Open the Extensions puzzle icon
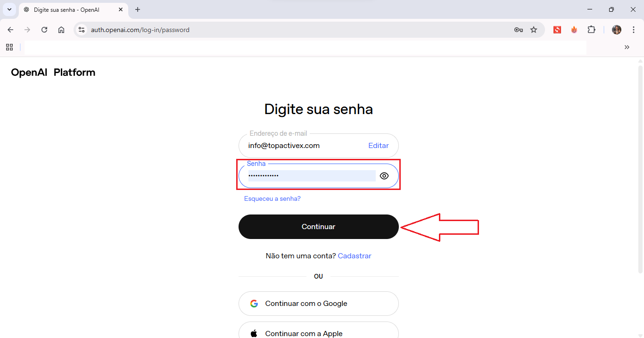Viewport: 644px width, 338px height. tap(591, 30)
